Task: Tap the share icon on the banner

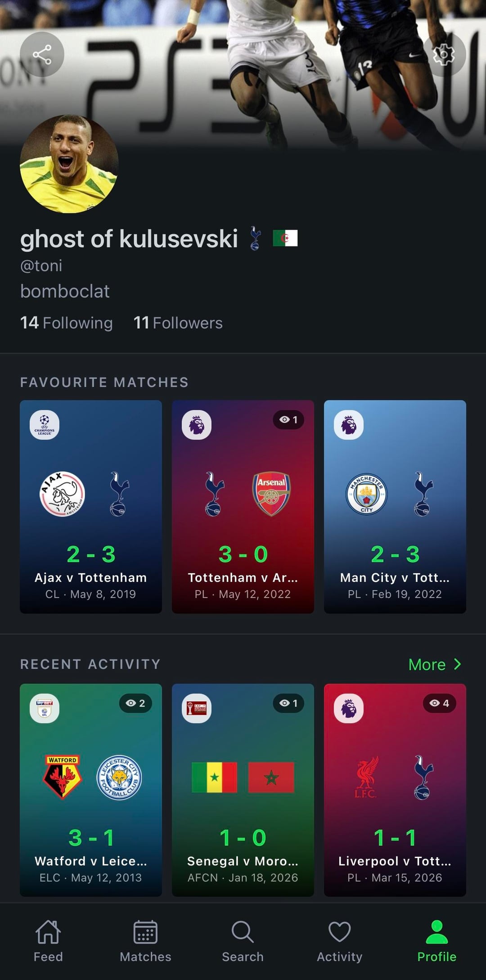Action: [x=42, y=55]
